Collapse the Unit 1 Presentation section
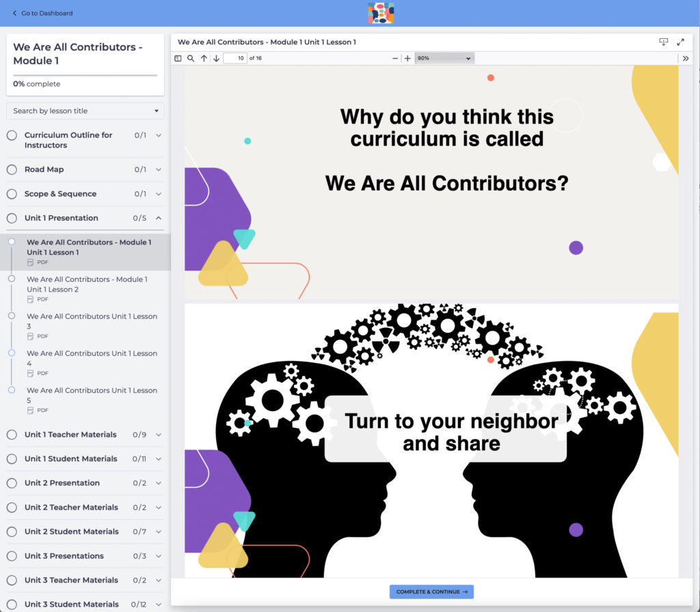The height and width of the screenshot is (612, 700). [x=159, y=218]
